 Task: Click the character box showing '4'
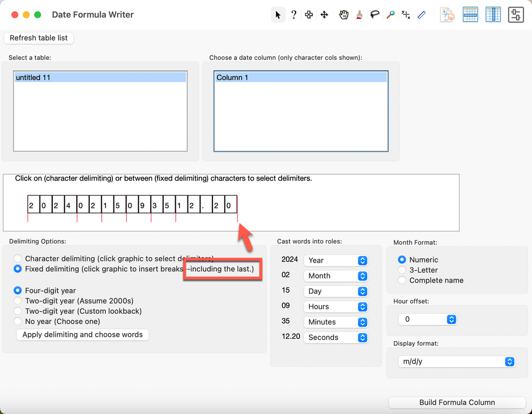tap(71, 204)
